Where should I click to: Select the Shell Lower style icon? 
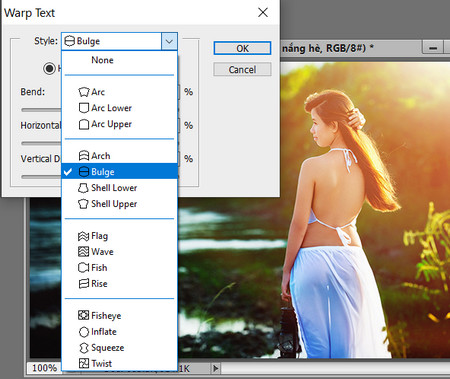click(x=83, y=188)
